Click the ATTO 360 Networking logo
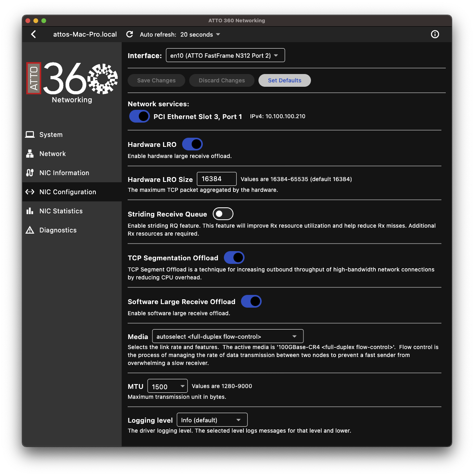This screenshot has width=474, height=476. click(72, 82)
